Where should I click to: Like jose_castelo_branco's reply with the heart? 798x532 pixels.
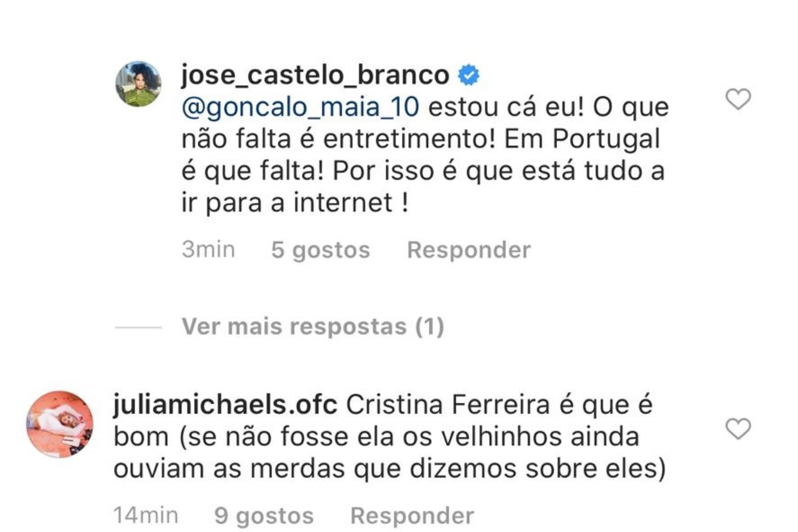pos(738,99)
